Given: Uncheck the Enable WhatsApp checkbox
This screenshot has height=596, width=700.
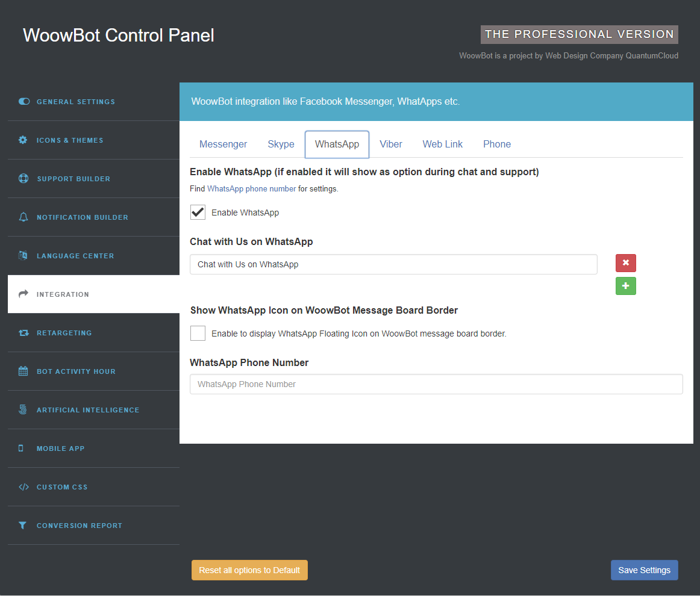Looking at the screenshot, I should [x=198, y=213].
